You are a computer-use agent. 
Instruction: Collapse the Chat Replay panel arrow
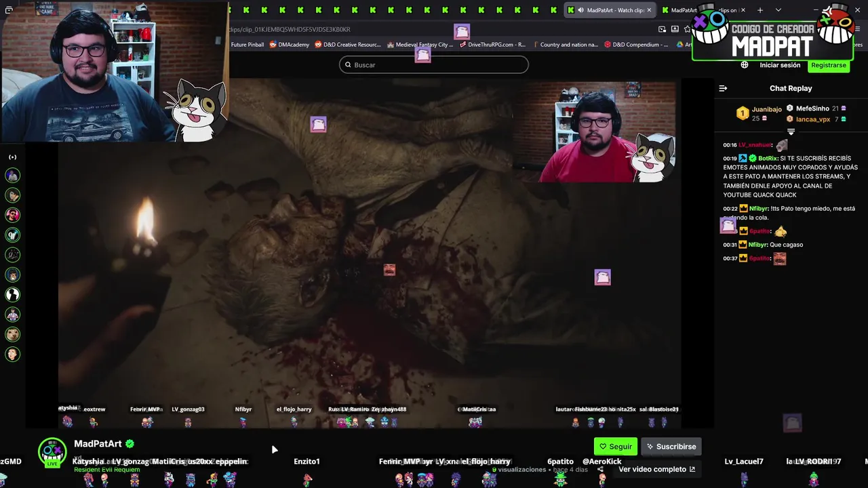tap(723, 88)
